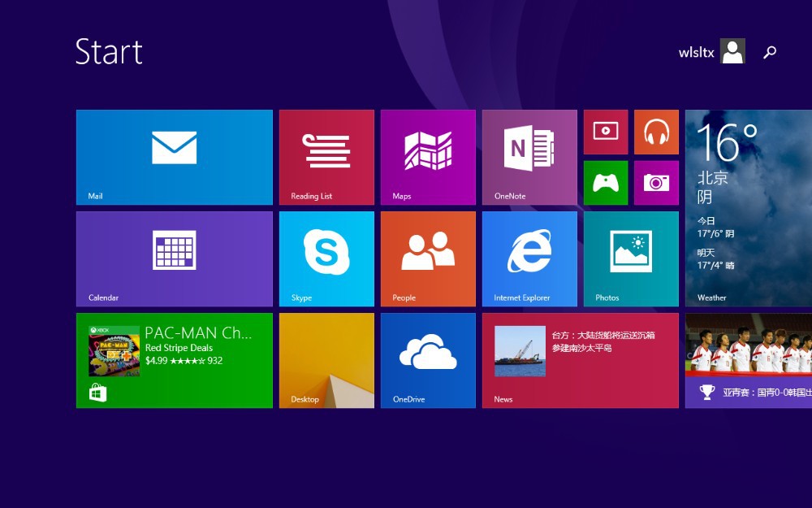Launch the small Music headphones tile

[x=657, y=132]
